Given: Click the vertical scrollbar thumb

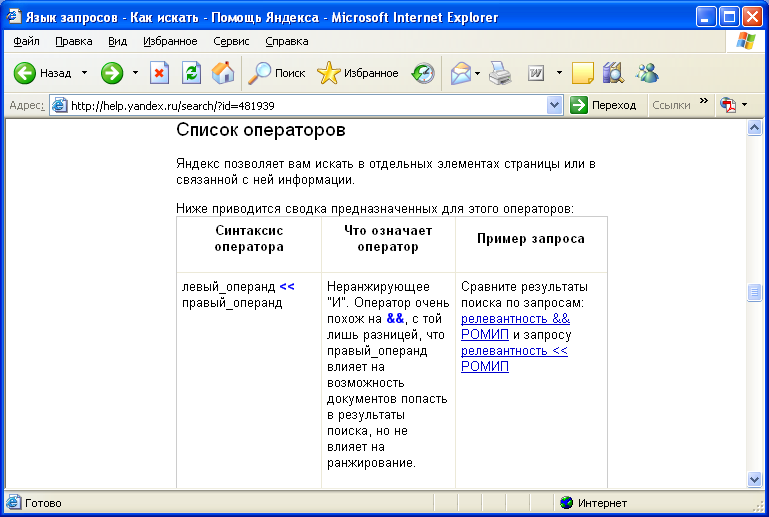Looking at the screenshot, I should pos(754,293).
